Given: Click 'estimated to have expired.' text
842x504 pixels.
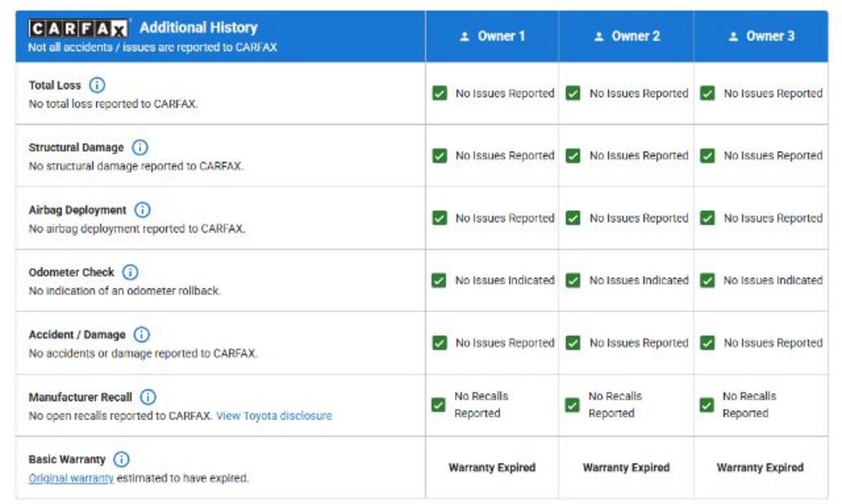Looking at the screenshot, I should tap(183, 479).
